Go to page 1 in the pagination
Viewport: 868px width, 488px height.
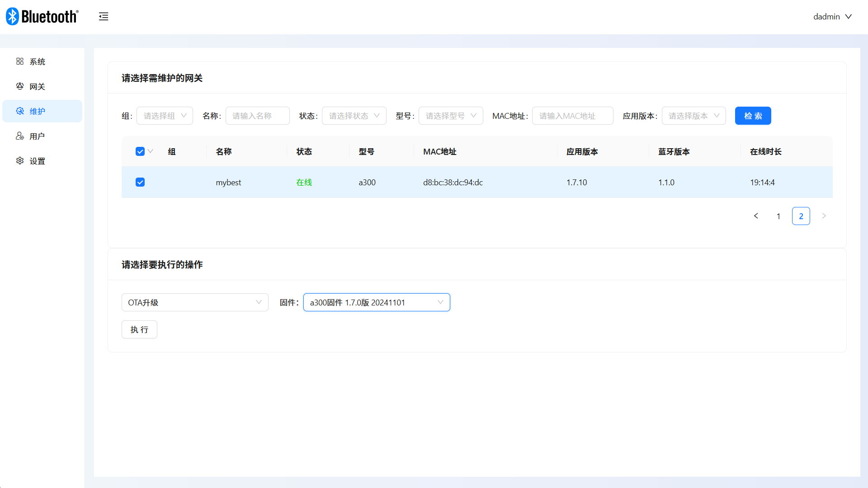(778, 216)
